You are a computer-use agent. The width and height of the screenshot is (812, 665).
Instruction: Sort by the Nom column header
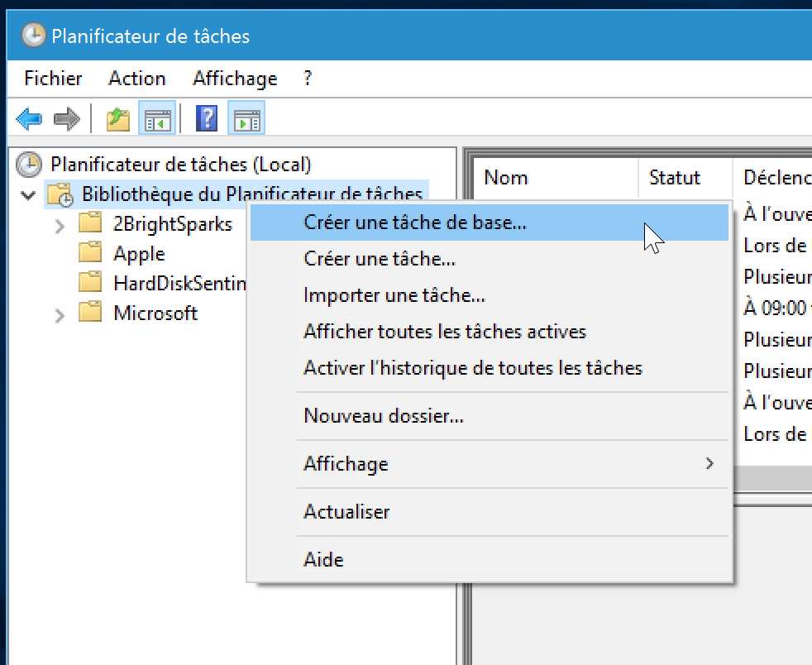point(556,178)
